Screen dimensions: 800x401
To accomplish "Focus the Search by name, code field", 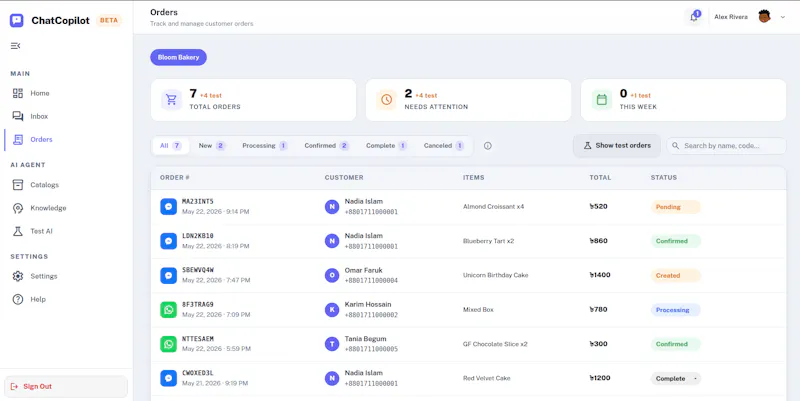I will coord(727,146).
